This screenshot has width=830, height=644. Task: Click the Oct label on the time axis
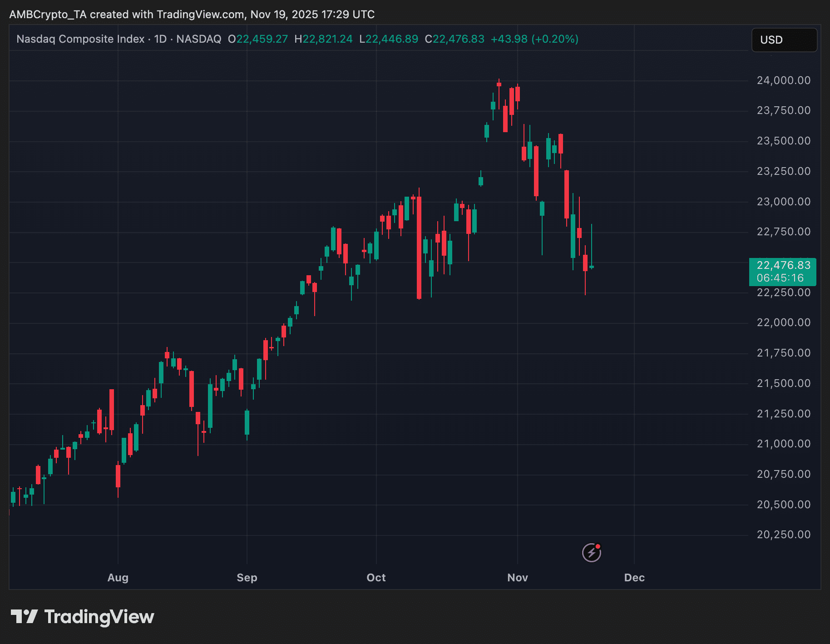[376, 578]
